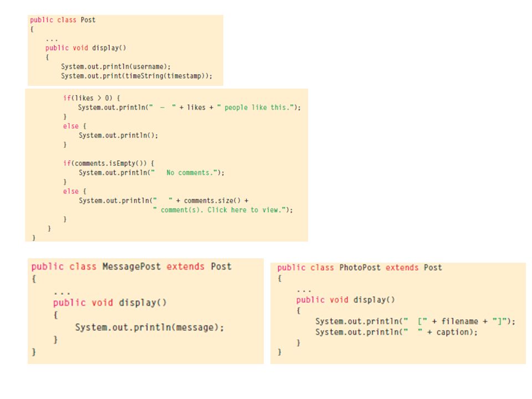
Task: Click 'public void display()' in PhotoPost
Action: [x=345, y=300]
